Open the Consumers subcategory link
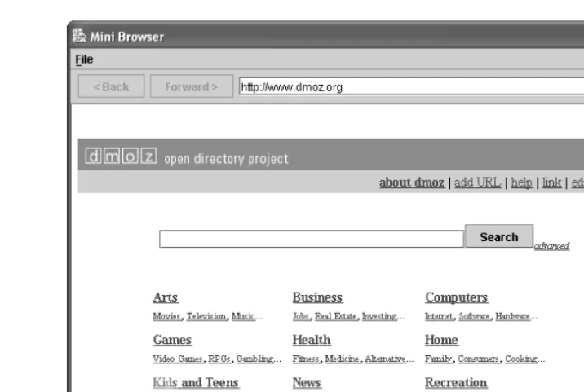 tap(478, 359)
